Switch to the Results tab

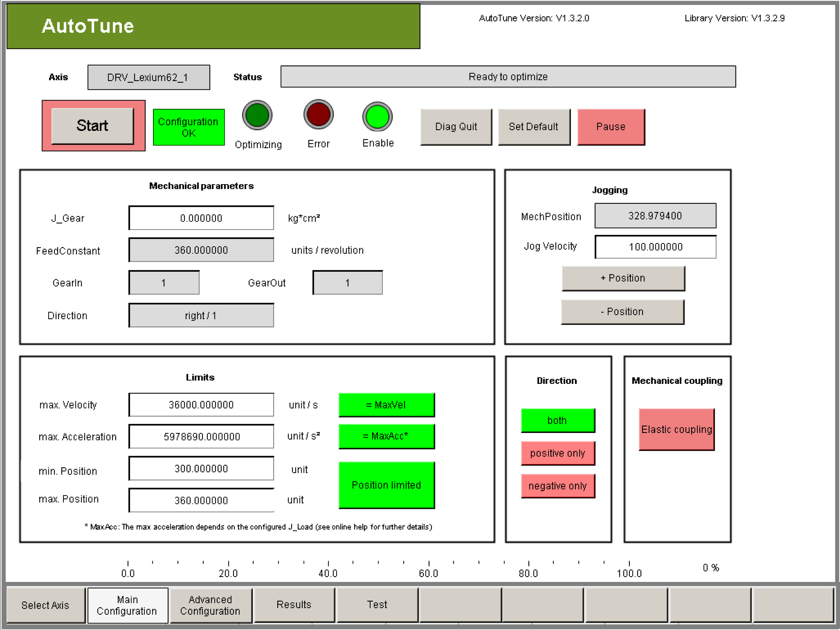tap(294, 605)
